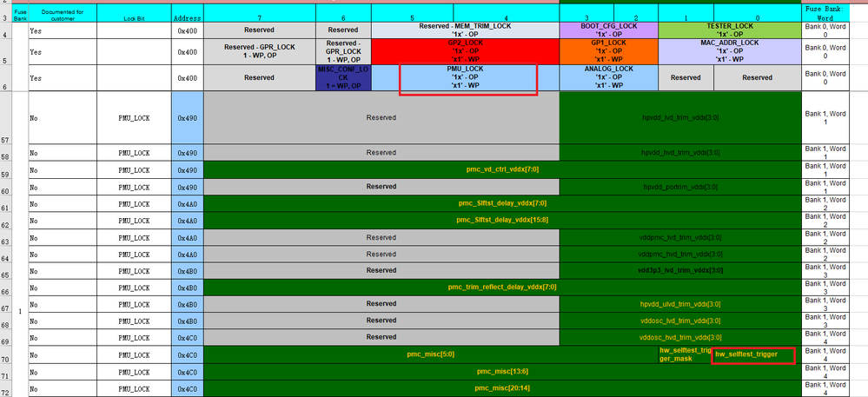Select the 0x4B0 address cell in row 65
Screen dimensions: 868x397
point(187,271)
